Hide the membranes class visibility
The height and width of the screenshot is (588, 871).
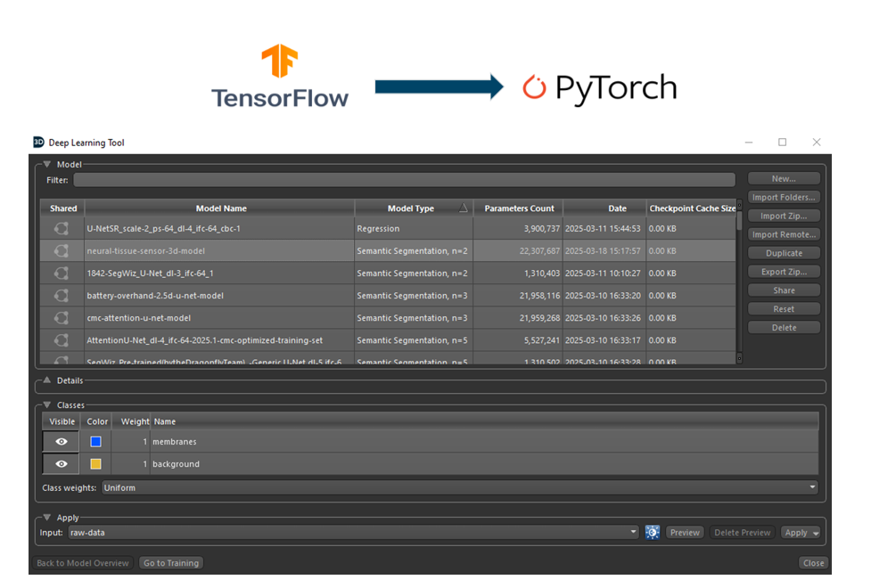tap(62, 442)
